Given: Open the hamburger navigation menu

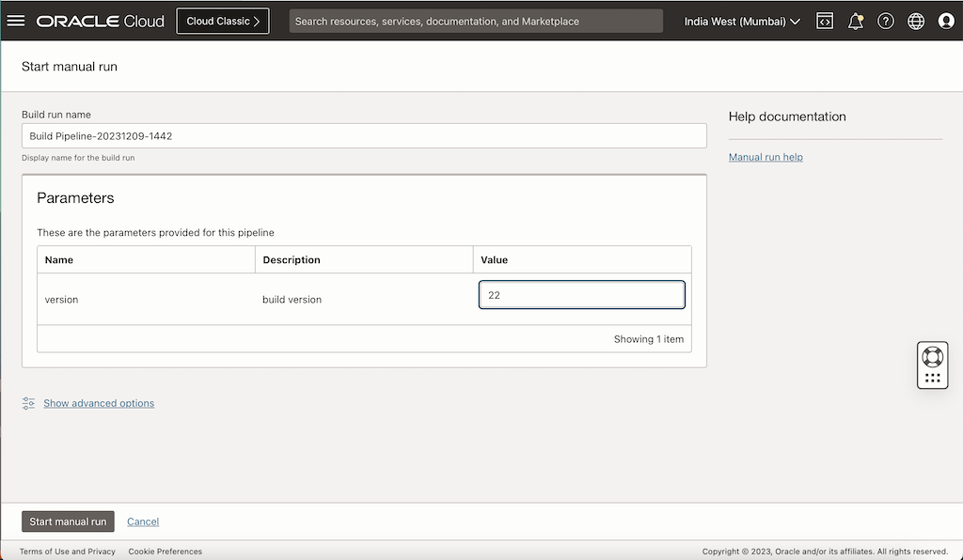Looking at the screenshot, I should pos(16,21).
